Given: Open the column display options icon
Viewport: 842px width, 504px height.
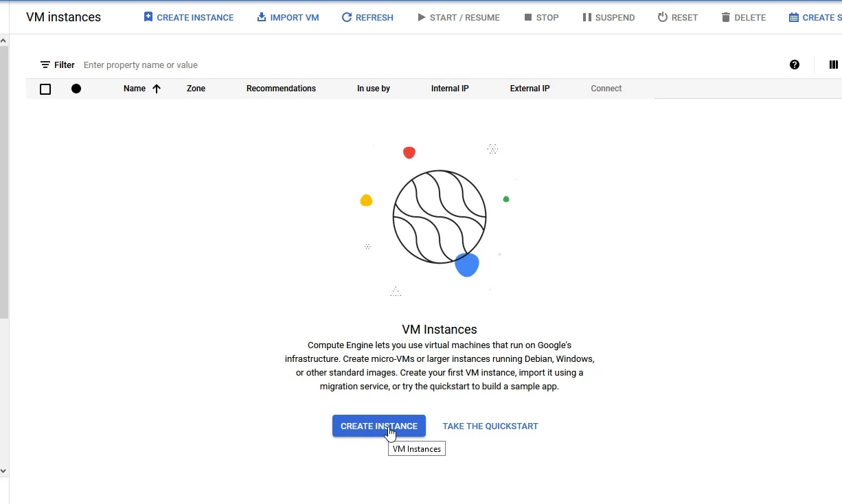Looking at the screenshot, I should [834, 65].
